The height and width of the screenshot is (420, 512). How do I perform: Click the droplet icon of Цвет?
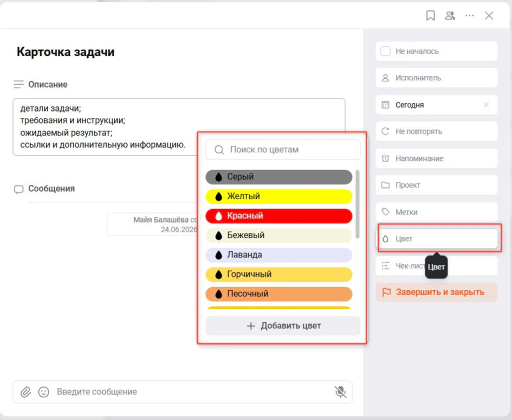(x=385, y=238)
